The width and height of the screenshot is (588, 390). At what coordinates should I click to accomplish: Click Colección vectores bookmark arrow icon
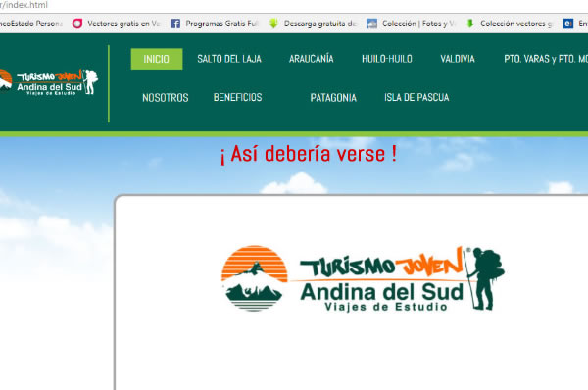(470, 24)
